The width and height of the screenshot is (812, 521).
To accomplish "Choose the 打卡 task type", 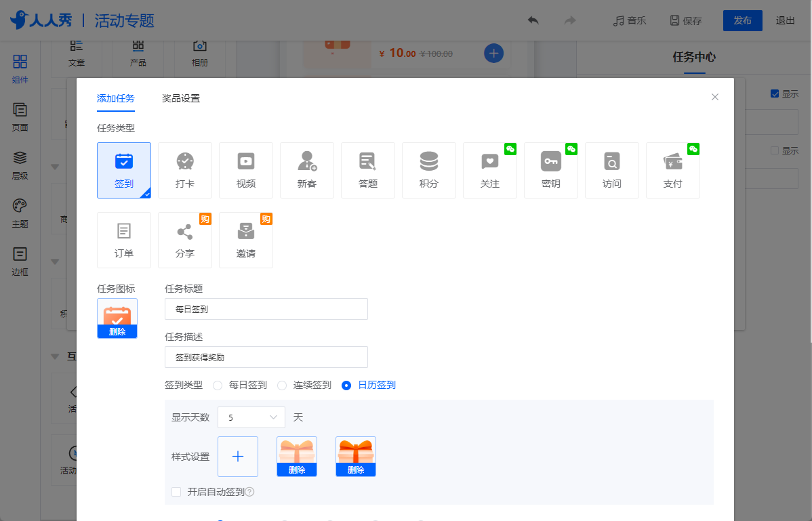I will click(x=185, y=170).
